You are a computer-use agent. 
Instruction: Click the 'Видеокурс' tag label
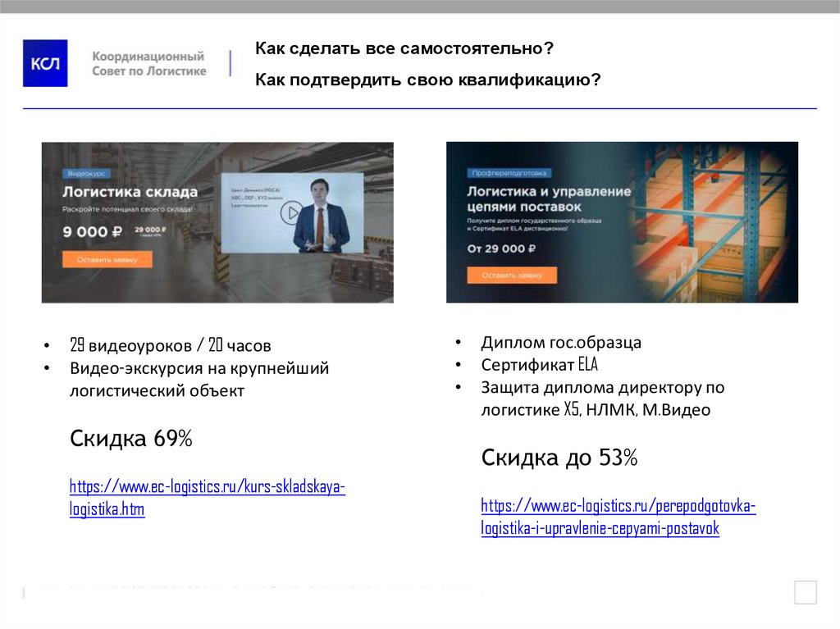coord(86,173)
